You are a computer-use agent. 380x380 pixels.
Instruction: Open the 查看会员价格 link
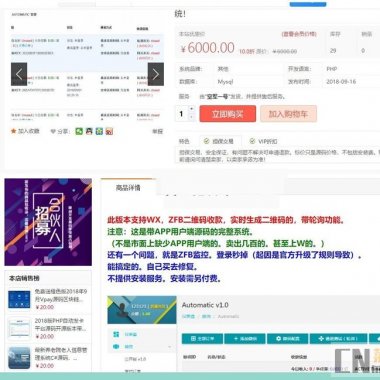(299, 34)
